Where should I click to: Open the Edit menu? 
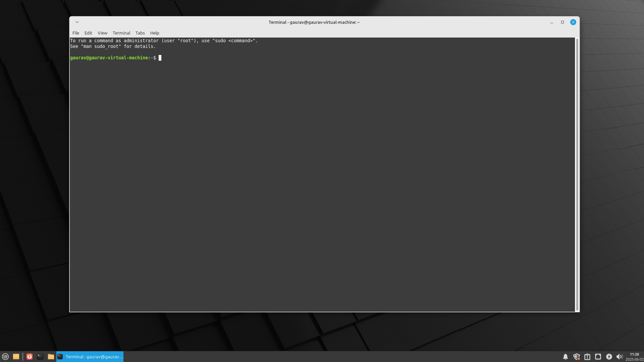pyautogui.click(x=88, y=33)
